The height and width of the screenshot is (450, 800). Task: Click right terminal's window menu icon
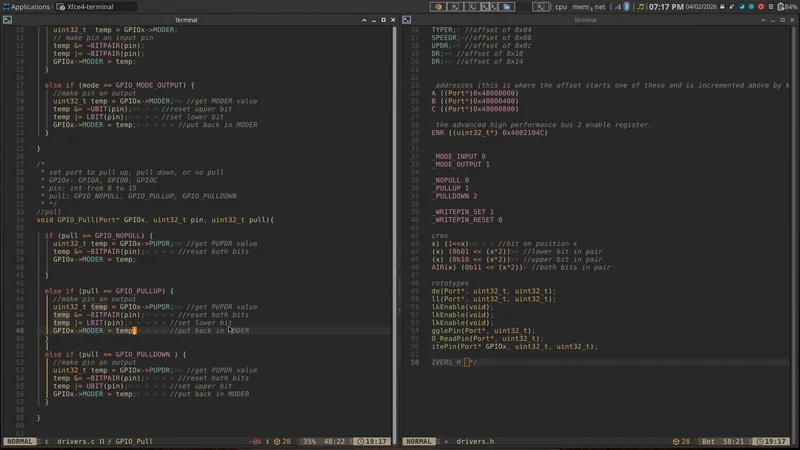tap(406, 19)
